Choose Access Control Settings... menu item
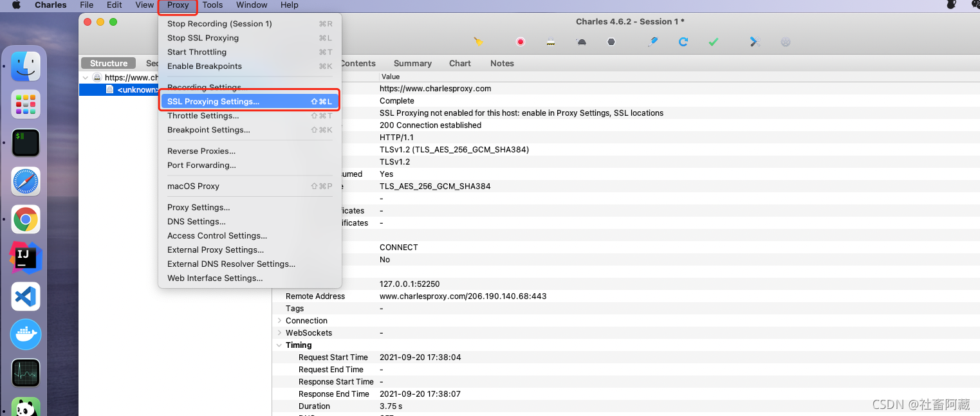This screenshot has height=416, width=980. [250, 236]
